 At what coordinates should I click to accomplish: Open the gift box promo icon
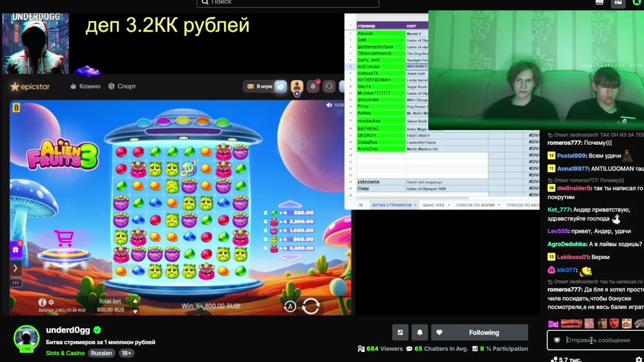tap(16, 249)
